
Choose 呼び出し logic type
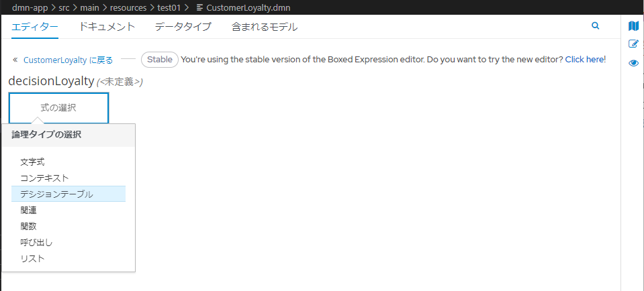click(68, 242)
